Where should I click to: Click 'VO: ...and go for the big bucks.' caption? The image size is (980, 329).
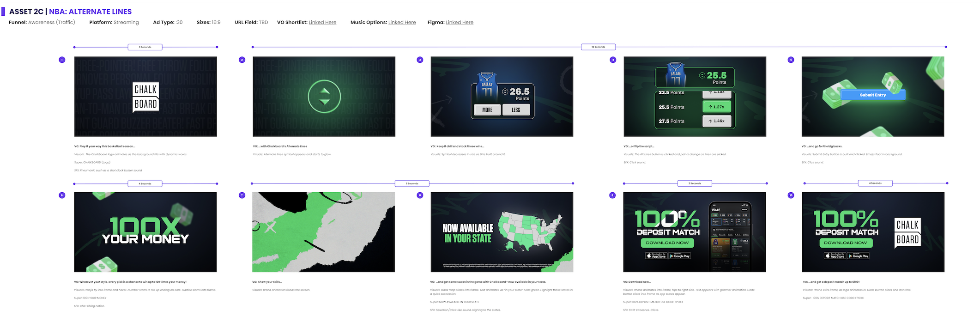(822, 146)
